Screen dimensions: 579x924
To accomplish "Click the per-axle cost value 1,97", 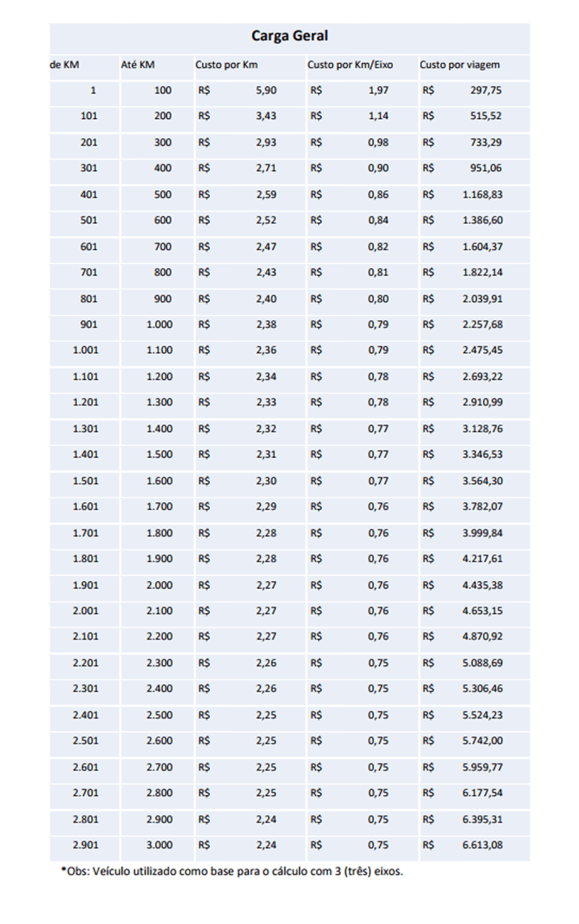I will 379,90.
